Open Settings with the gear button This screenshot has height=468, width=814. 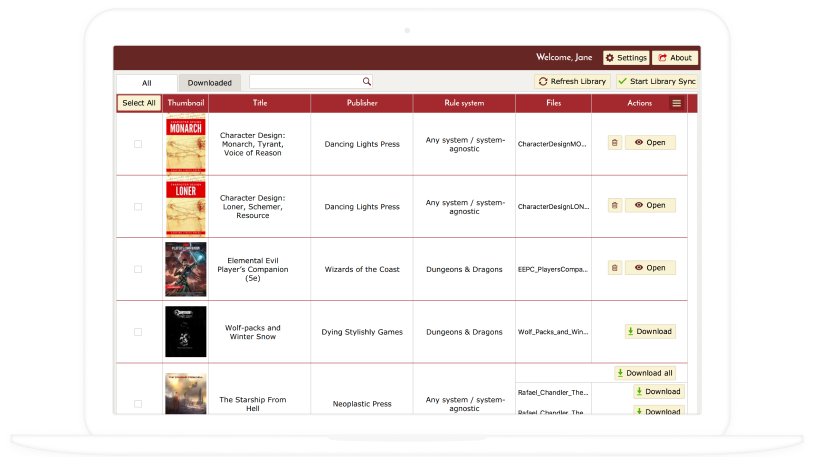pyautogui.click(x=626, y=58)
